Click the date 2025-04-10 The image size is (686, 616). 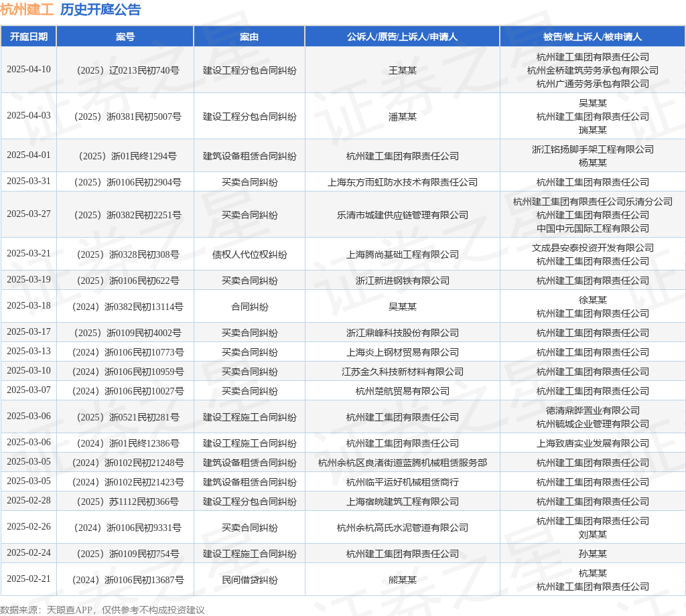point(29,69)
